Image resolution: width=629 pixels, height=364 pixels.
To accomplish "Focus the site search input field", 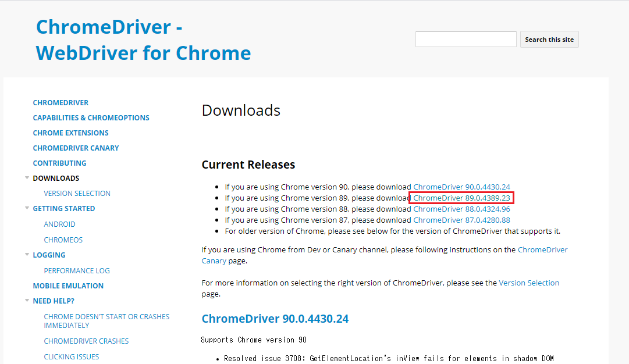I will (465, 40).
